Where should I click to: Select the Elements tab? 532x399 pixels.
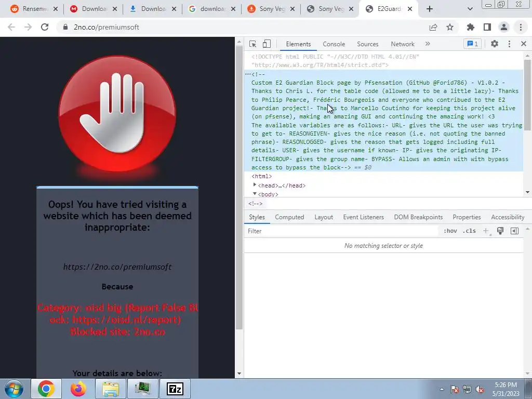pos(298,44)
